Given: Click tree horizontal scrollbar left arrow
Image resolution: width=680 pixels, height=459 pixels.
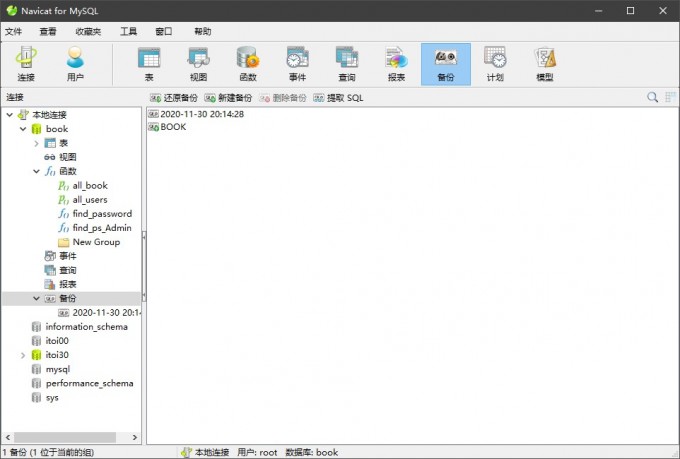Looking at the screenshot, I should pyautogui.click(x=8, y=437).
